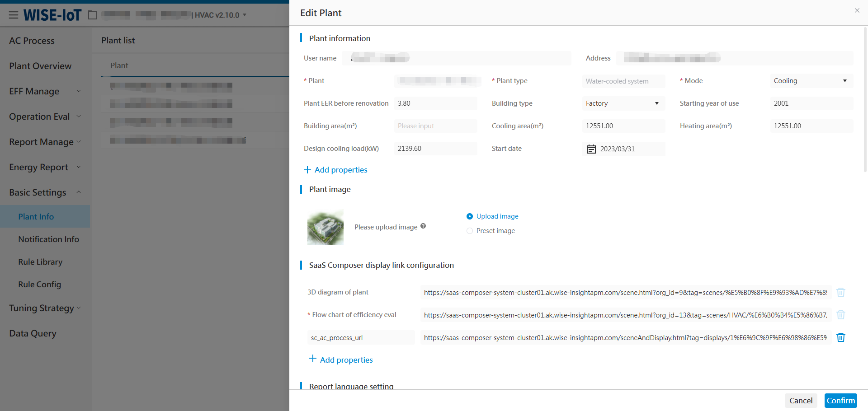Open the Building type dropdown showing Factory
The image size is (868, 411).
(x=623, y=103)
